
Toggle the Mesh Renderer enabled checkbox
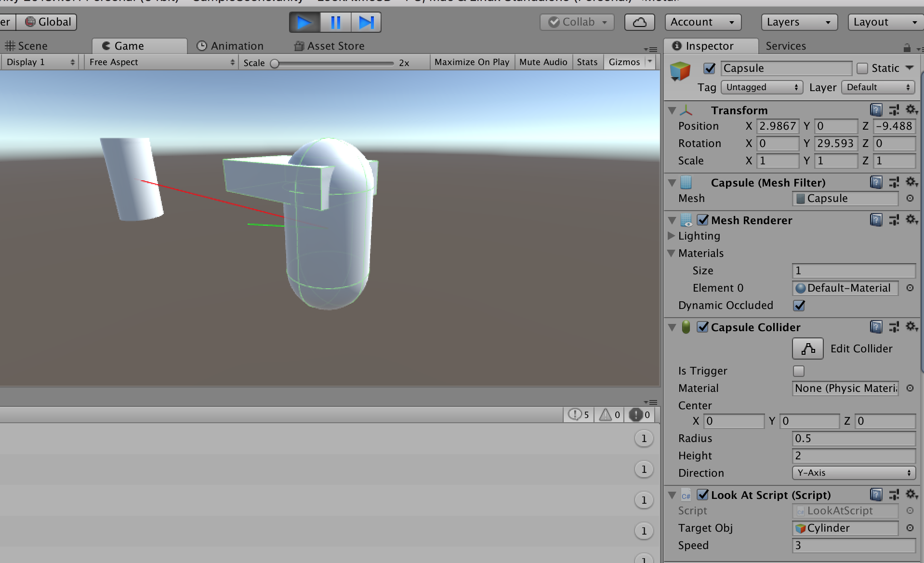coord(703,220)
